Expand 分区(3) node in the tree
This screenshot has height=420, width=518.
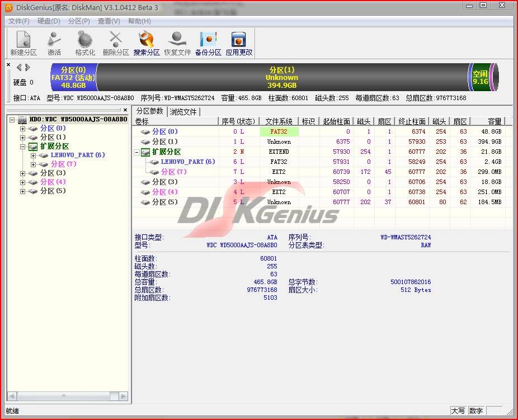23,173
